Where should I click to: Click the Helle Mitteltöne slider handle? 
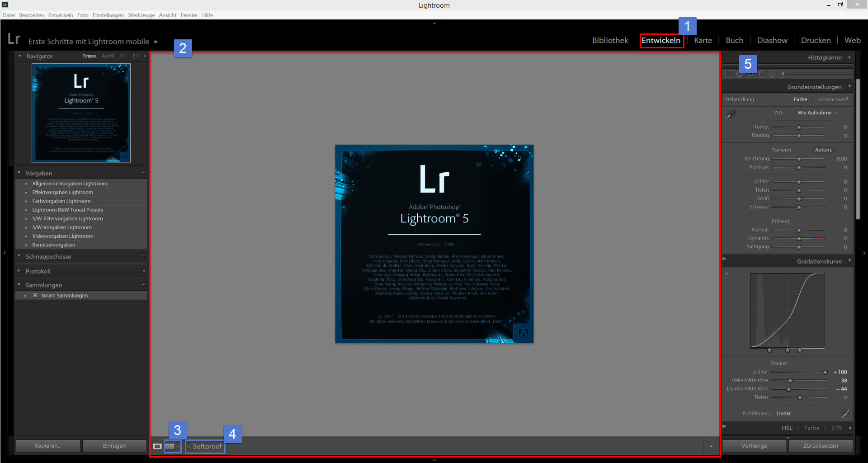[x=790, y=381]
